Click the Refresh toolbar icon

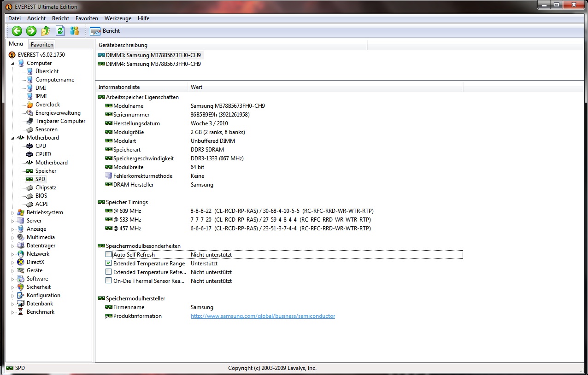click(x=60, y=31)
